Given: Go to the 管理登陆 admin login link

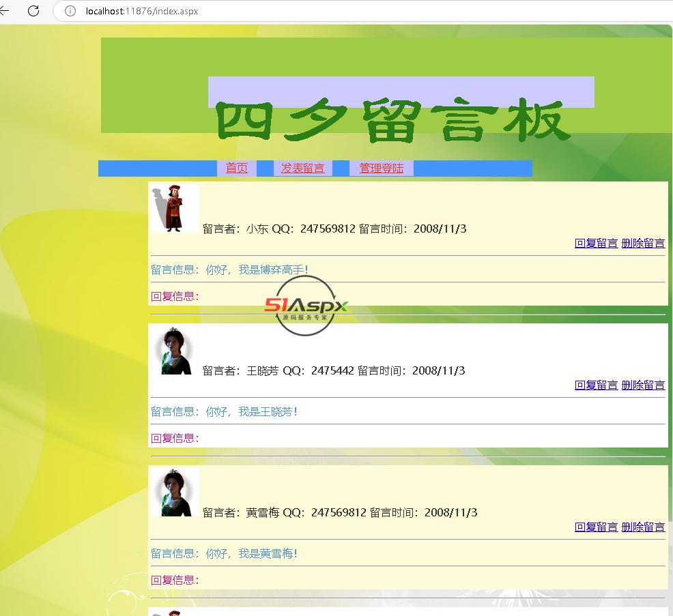Looking at the screenshot, I should tap(381, 168).
